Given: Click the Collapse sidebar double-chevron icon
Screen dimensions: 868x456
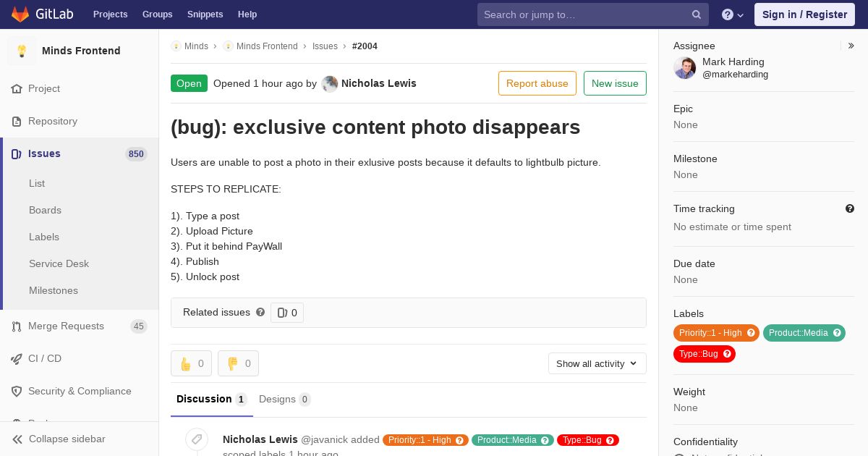Looking at the screenshot, I should (17, 439).
